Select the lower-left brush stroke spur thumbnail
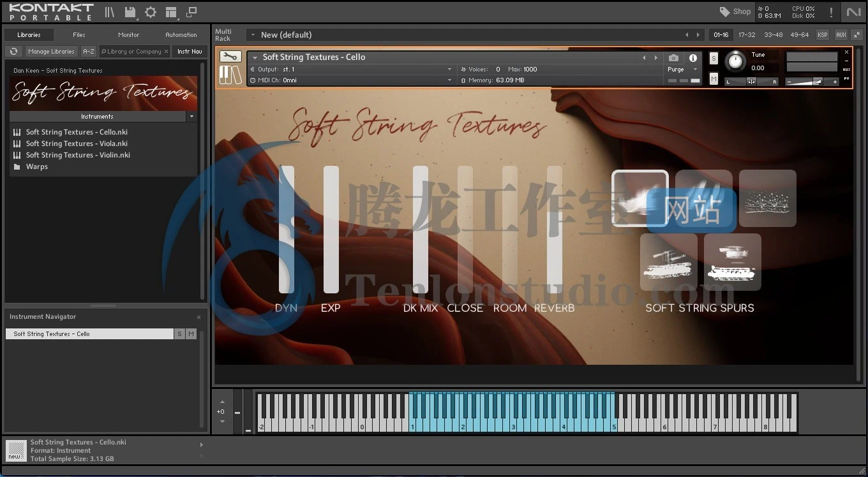Image resolution: width=868 pixels, height=477 pixels. tap(668, 262)
